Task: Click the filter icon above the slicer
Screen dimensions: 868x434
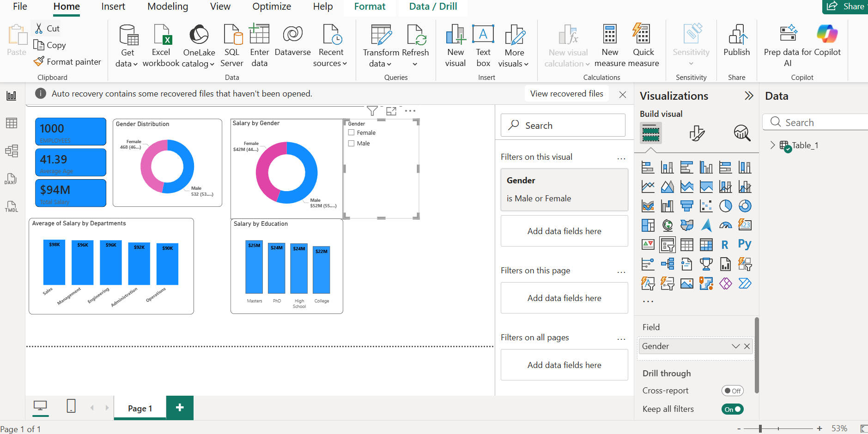Action: [x=372, y=111]
